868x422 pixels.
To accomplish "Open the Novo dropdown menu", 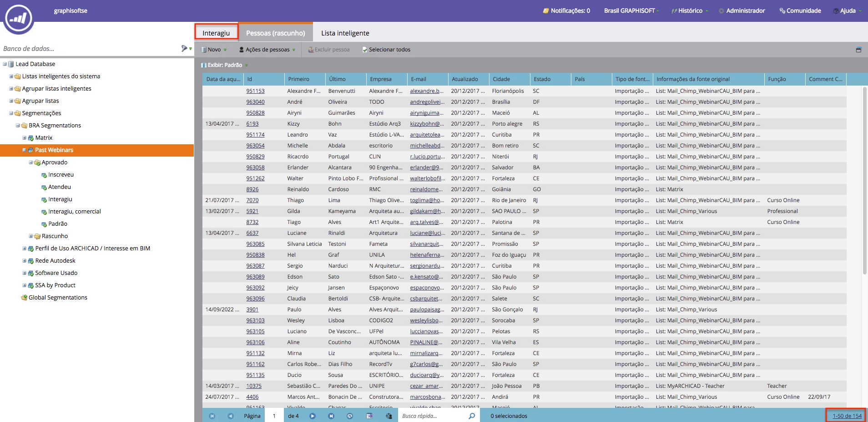I will pos(214,50).
